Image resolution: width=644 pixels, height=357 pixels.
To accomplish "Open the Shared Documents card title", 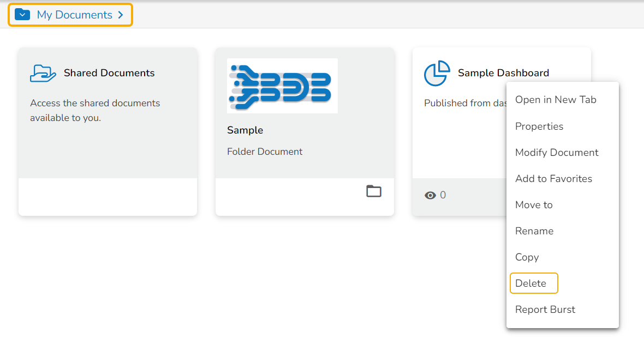I will coord(109,73).
